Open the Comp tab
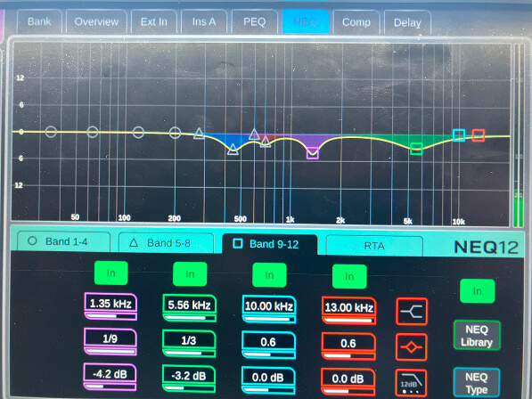Viewport: 532px width, 399px height. (x=356, y=22)
